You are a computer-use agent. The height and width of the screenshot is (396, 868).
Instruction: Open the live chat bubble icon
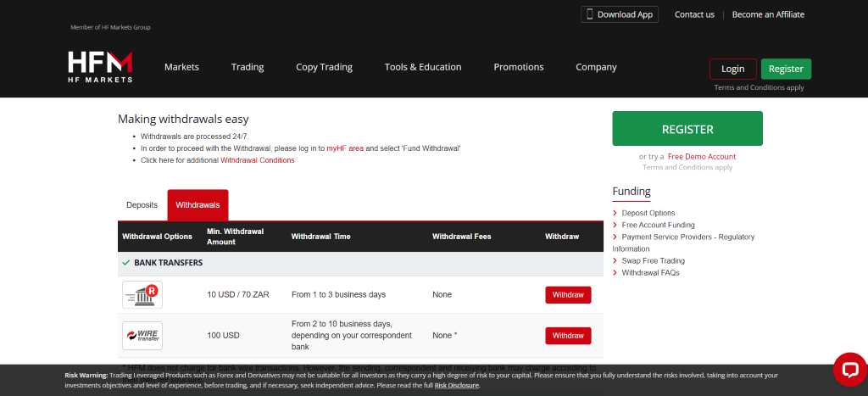pos(850,369)
